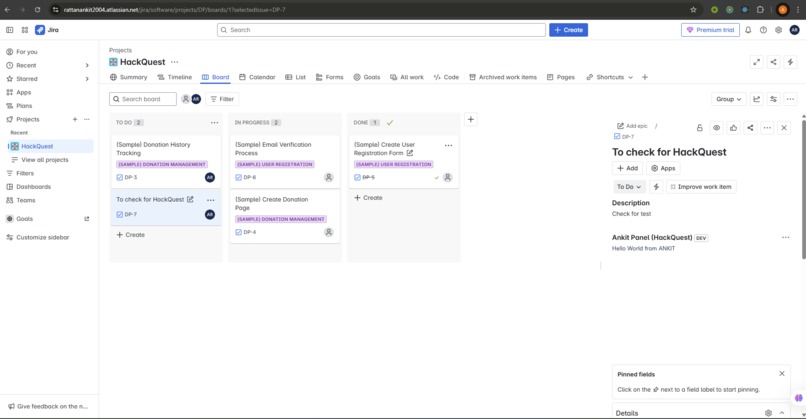Image resolution: width=806 pixels, height=419 pixels.
Task: Open Archived work items tab
Action: click(503, 77)
